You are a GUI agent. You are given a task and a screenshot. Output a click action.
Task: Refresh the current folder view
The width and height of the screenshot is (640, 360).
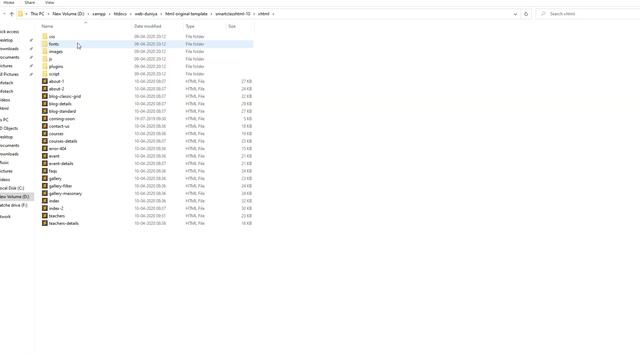[x=526, y=14]
